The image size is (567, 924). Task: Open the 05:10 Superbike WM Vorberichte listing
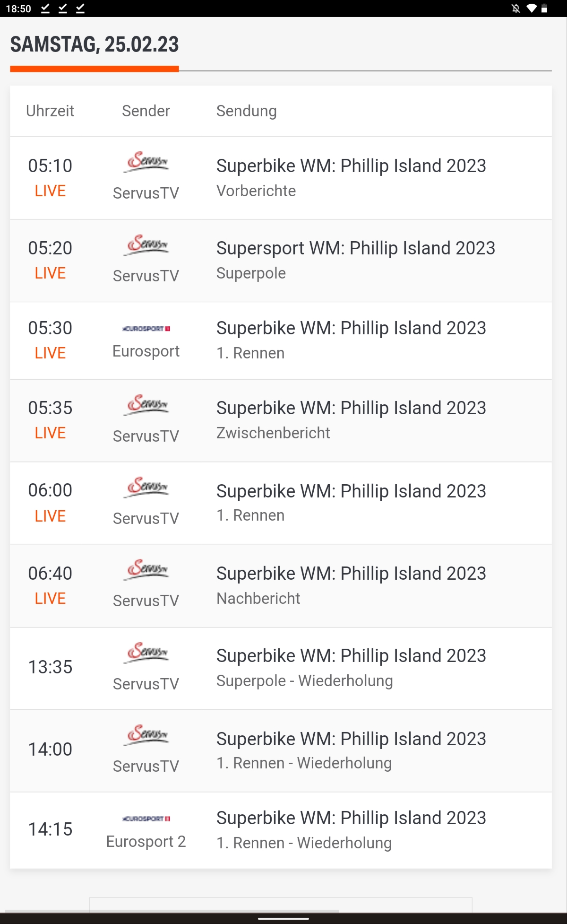pyautogui.click(x=351, y=166)
